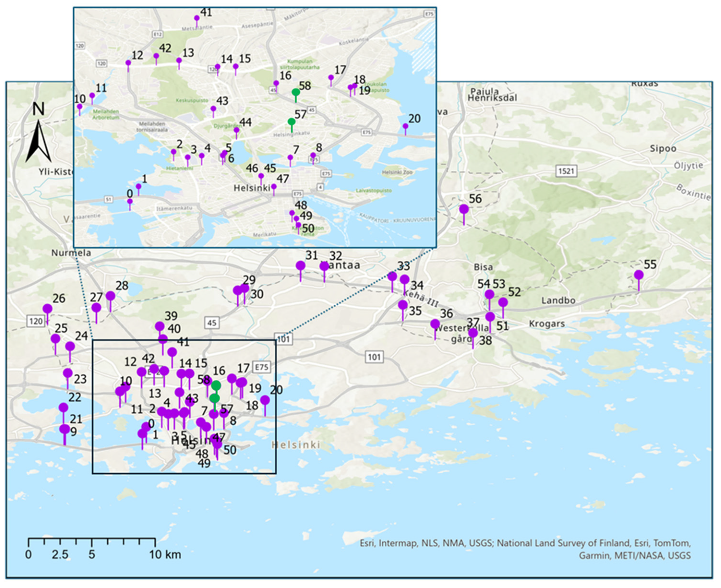The height and width of the screenshot is (588, 721).
Task: Click pin 43 in the inset map
Action: tap(213, 109)
